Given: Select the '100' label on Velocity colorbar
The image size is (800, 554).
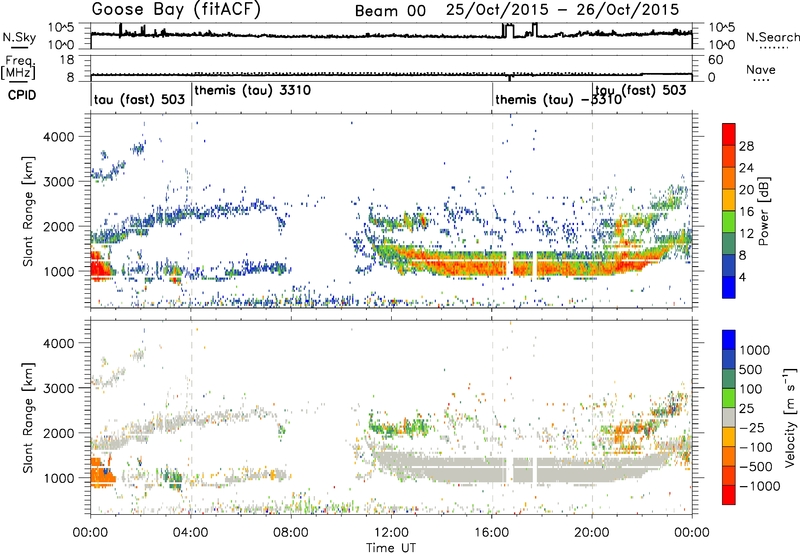Looking at the screenshot, I should click(750, 389).
